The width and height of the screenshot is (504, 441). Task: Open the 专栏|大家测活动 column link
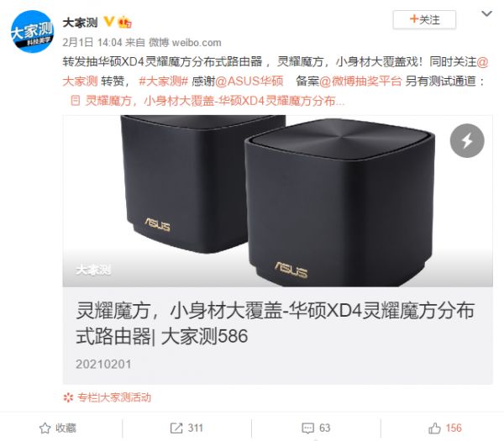tap(114, 397)
